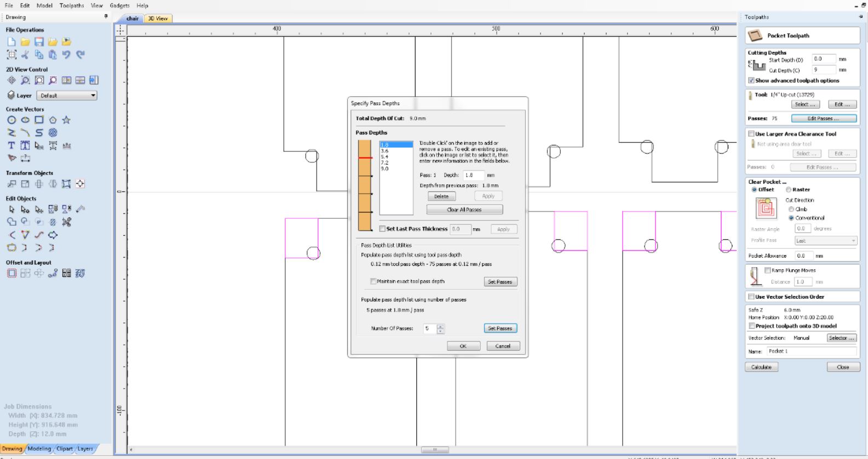Confirm the pass depths dialog with OK
This screenshot has height=459, width=868.
(x=463, y=346)
